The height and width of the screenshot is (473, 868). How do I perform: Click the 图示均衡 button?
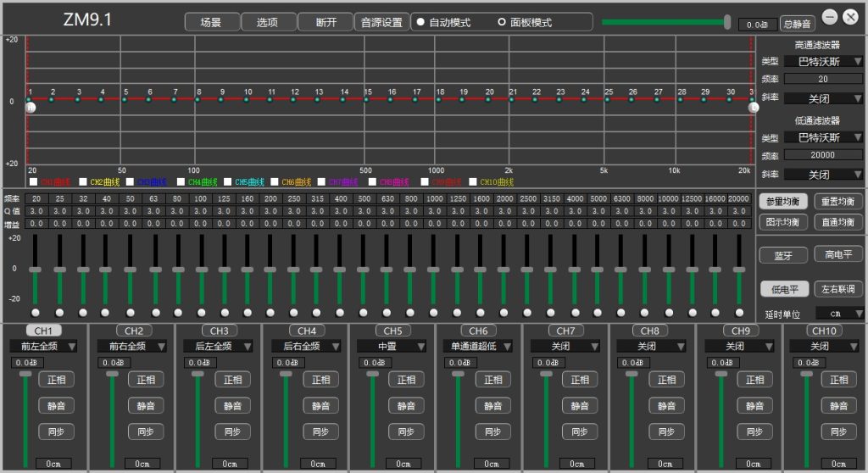(x=782, y=222)
